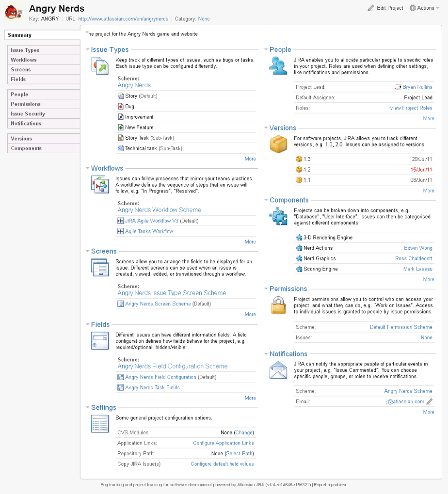Open Default Permission Scheme link

coord(401,327)
